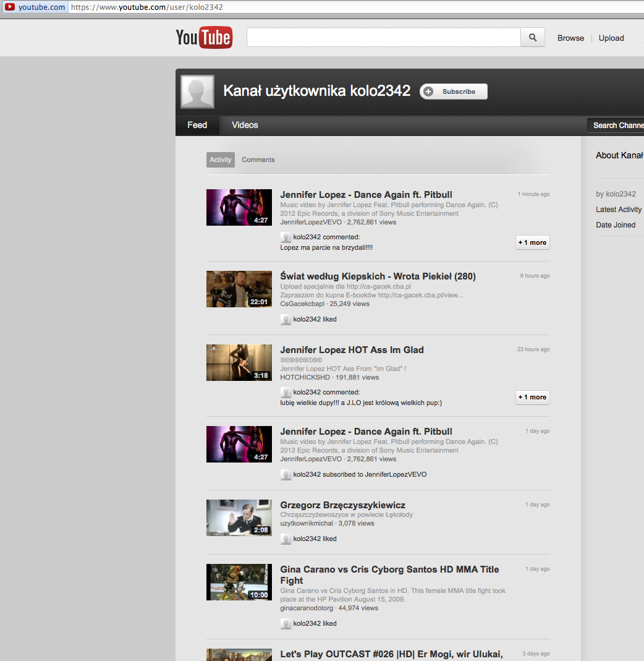Click the small avatar beside Grzegorz liked entry

click(x=286, y=539)
